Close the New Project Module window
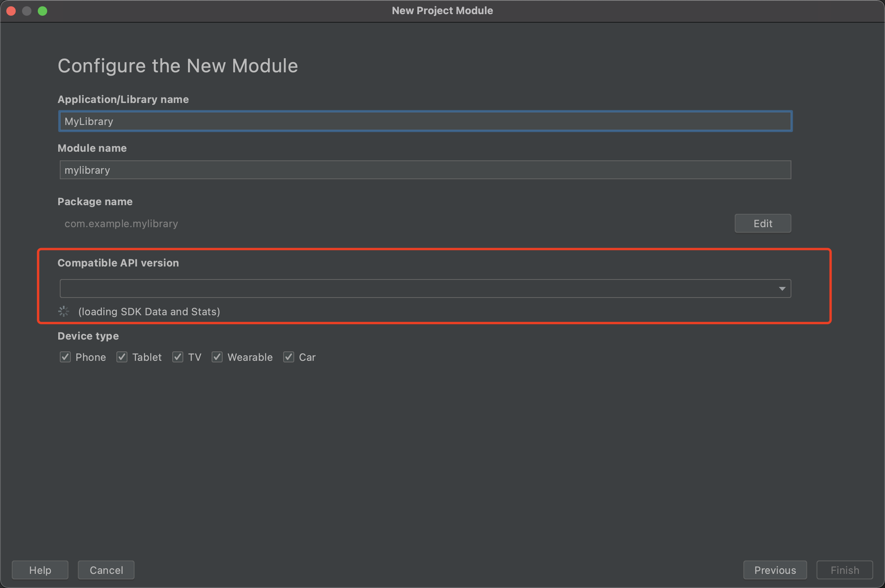885x588 pixels. [11, 11]
